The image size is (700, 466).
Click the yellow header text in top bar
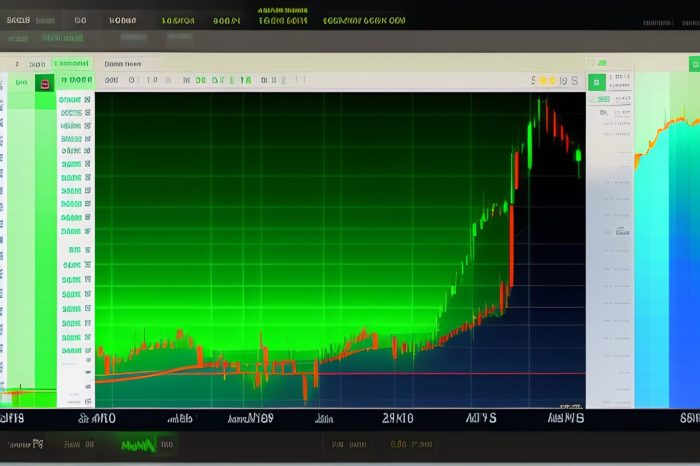[282, 13]
